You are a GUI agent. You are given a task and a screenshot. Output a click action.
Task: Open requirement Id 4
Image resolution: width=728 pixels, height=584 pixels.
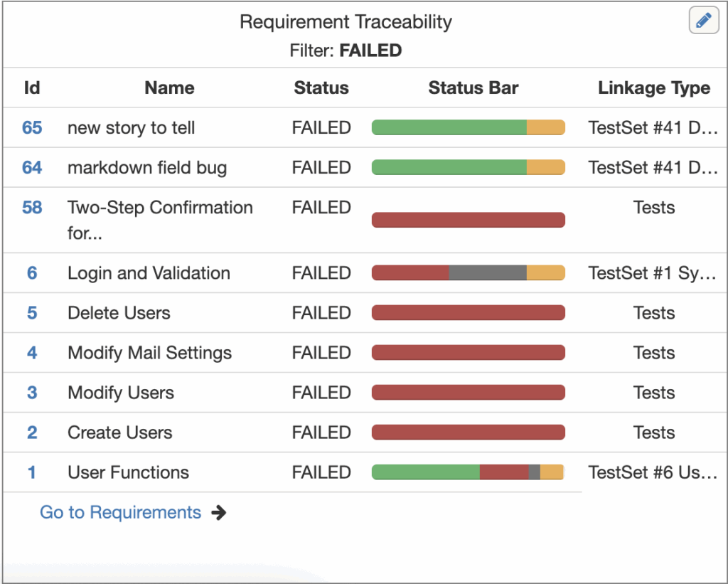tap(32, 353)
